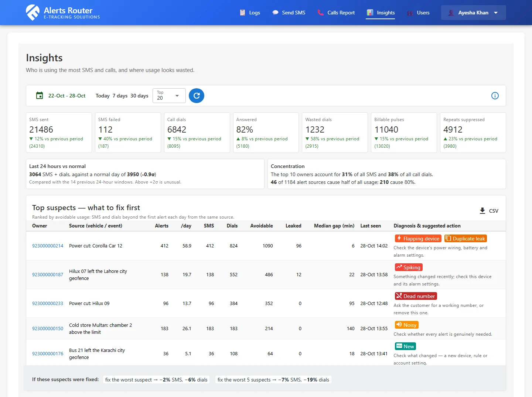Click the Median gap (min) column header

pos(334,226)
